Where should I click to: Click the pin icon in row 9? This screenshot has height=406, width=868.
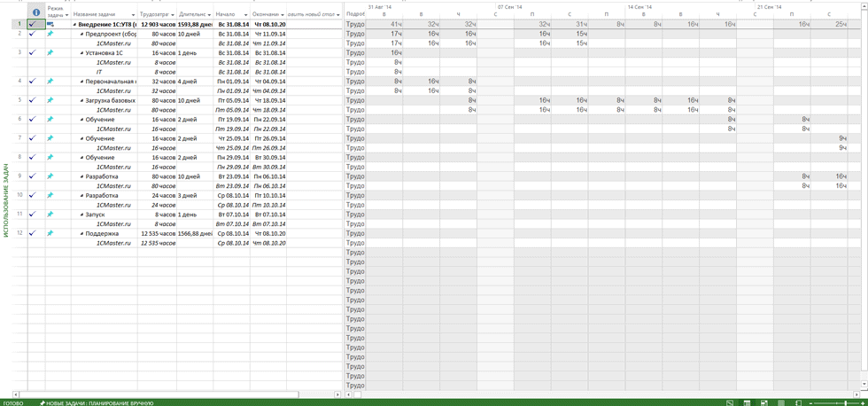(50, 176)
